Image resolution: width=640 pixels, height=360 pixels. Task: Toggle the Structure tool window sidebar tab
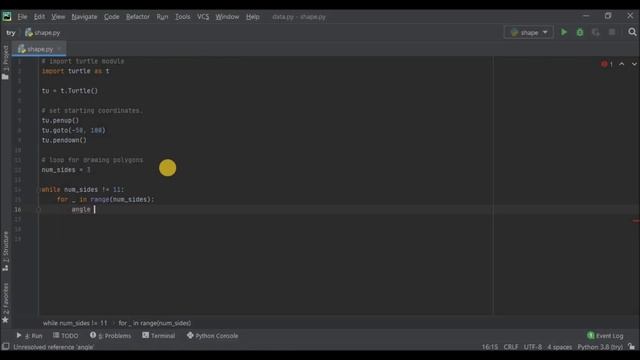point(5,251)
